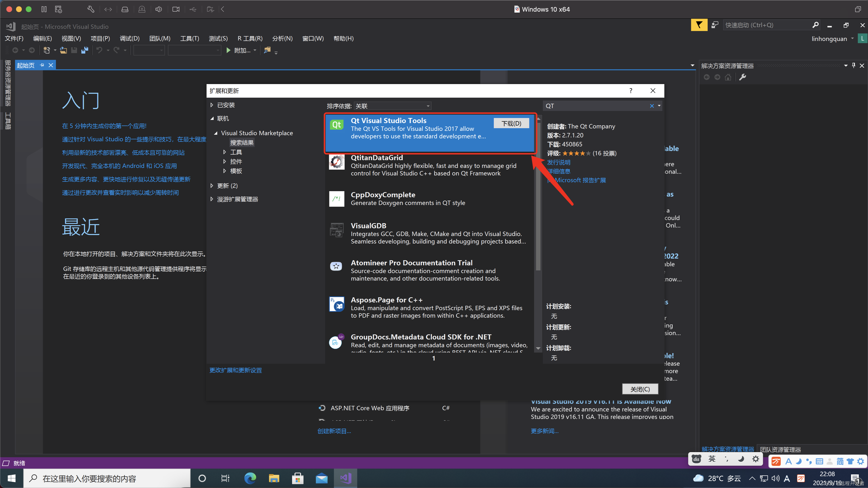Click the 关闭(C) button

pos(640,389)
